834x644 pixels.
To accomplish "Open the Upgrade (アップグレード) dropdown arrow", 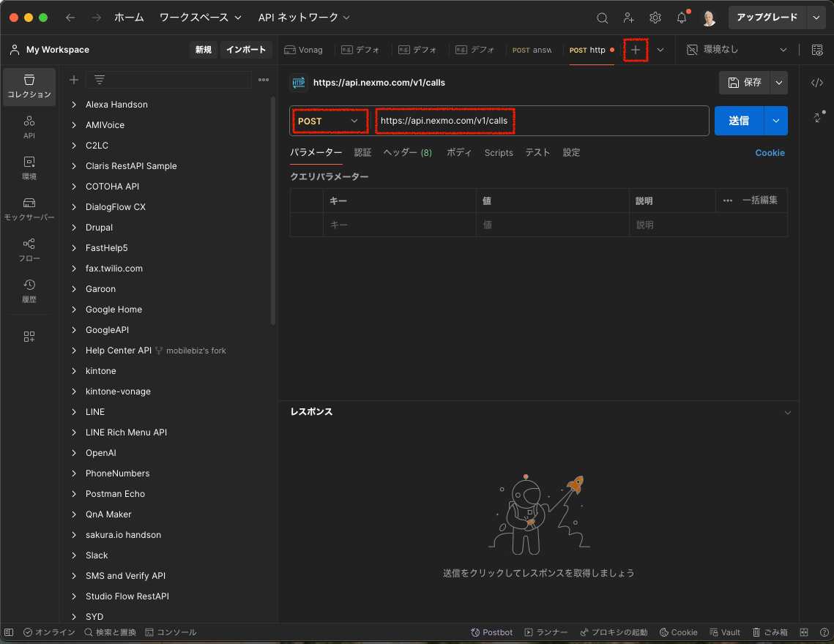I will (816, 18).
